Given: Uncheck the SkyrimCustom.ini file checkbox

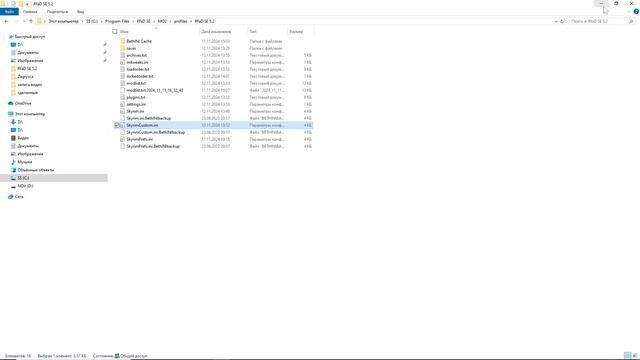Looking at the screenshot, I should click(x=116, y=125).
